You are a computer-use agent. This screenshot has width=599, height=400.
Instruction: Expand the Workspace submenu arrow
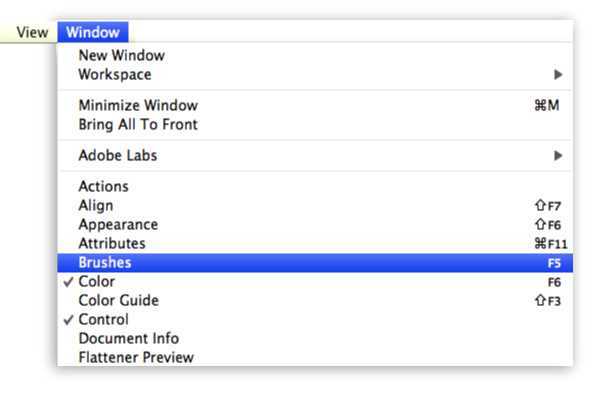tap(558, 74)
